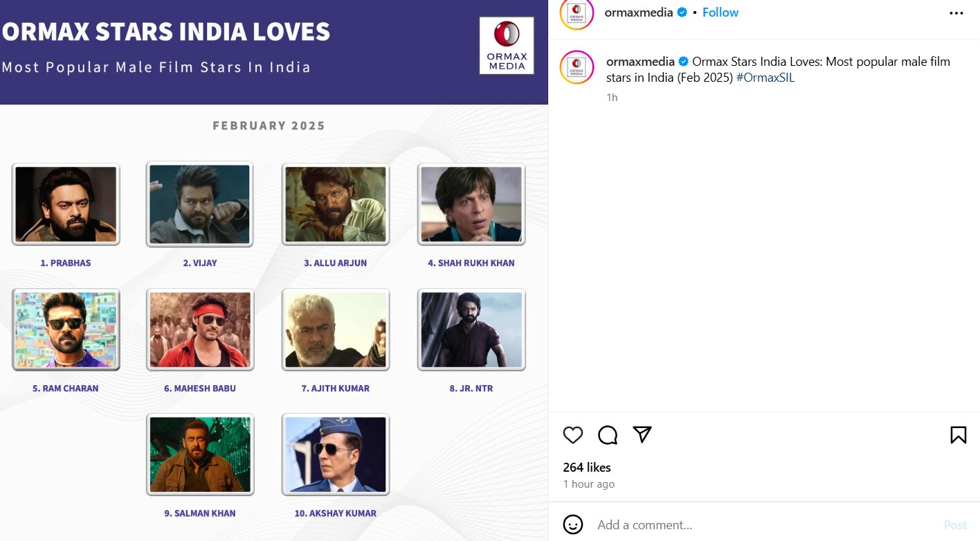Viewport: 980px width, 541px height.
Task: View the 264 likes list
Action: pyautogui.click(x=587, y=468)
